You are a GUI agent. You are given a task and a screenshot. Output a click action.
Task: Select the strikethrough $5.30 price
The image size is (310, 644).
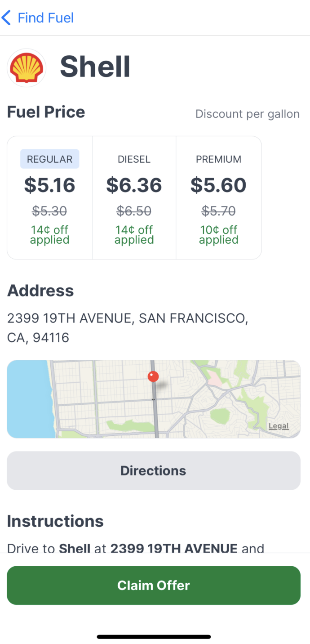[49, 211]
